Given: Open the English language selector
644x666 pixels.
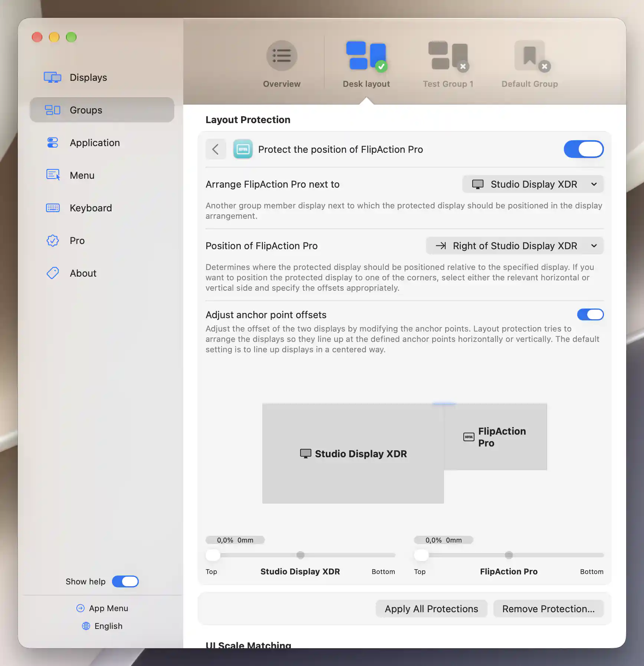Looking at the screenshot, I should [102, 626].
